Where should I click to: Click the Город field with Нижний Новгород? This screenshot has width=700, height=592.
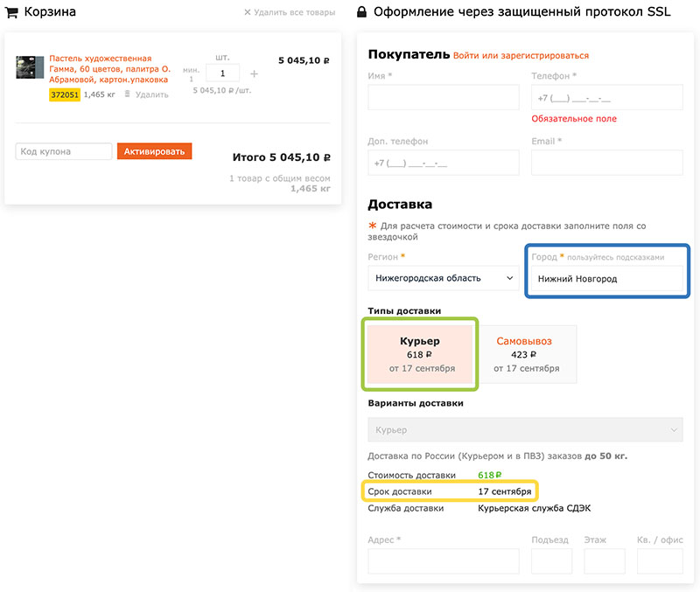click(606, 278)
